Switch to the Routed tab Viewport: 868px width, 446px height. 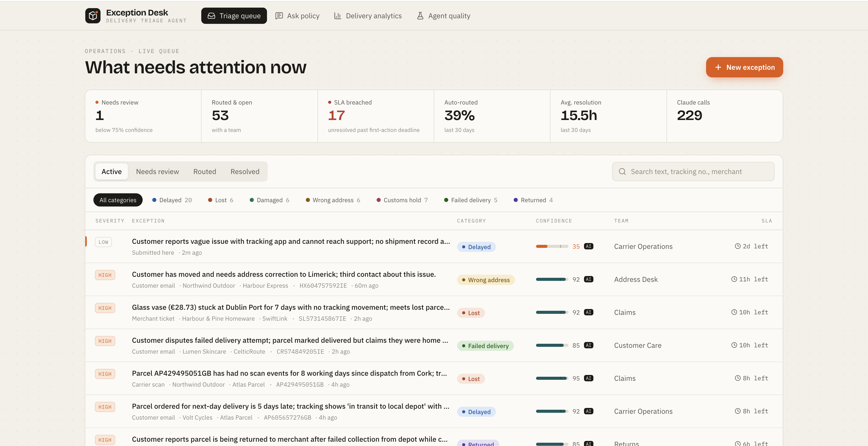point(205,171)
